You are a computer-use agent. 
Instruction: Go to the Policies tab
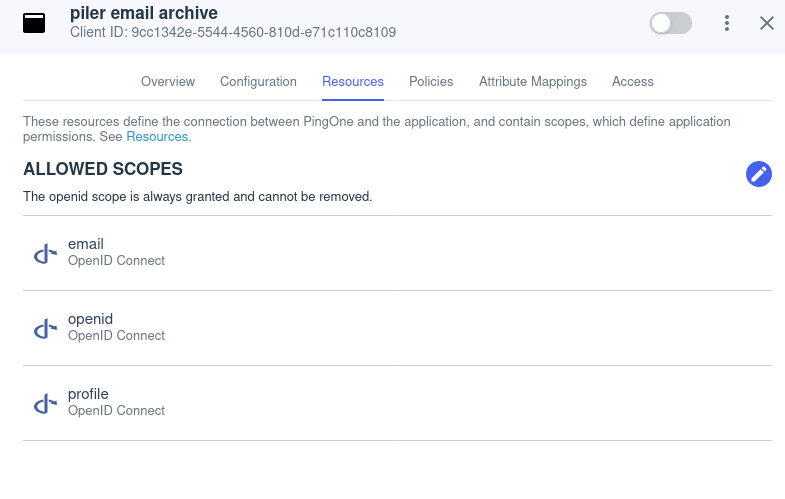pyautogui.click(x=431, y=82)
